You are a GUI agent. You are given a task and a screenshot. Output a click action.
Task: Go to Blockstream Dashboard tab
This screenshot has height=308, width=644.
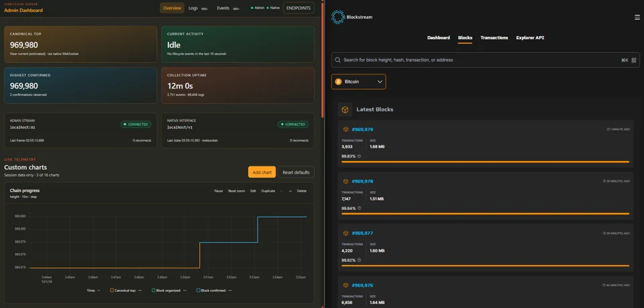(438, 38)
